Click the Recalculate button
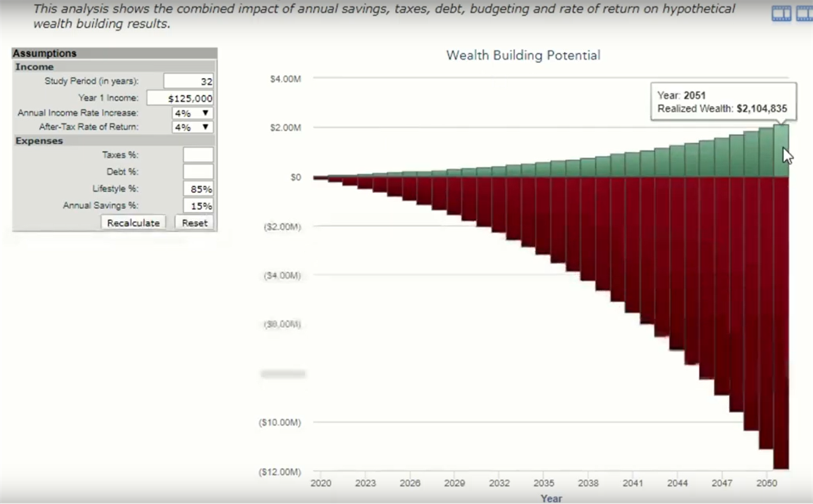Viewport: 813px width, 504px height. click(x=133, y=223)
